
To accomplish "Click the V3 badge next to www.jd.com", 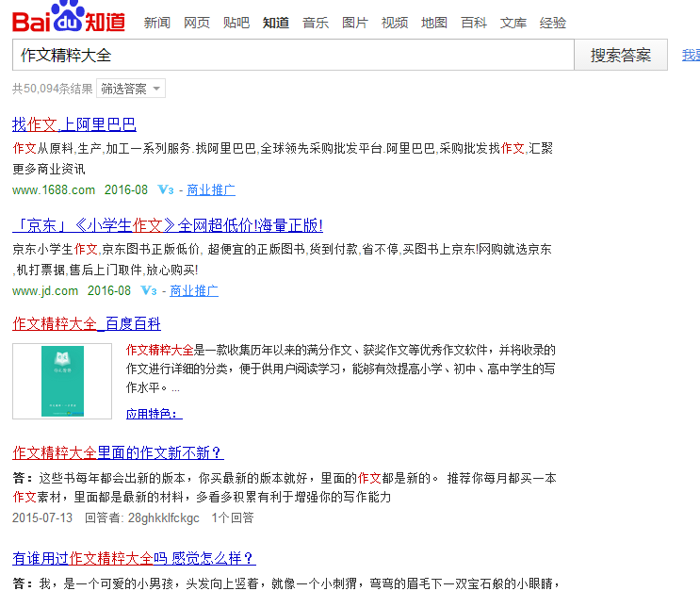I will click(x=149, y=291).
